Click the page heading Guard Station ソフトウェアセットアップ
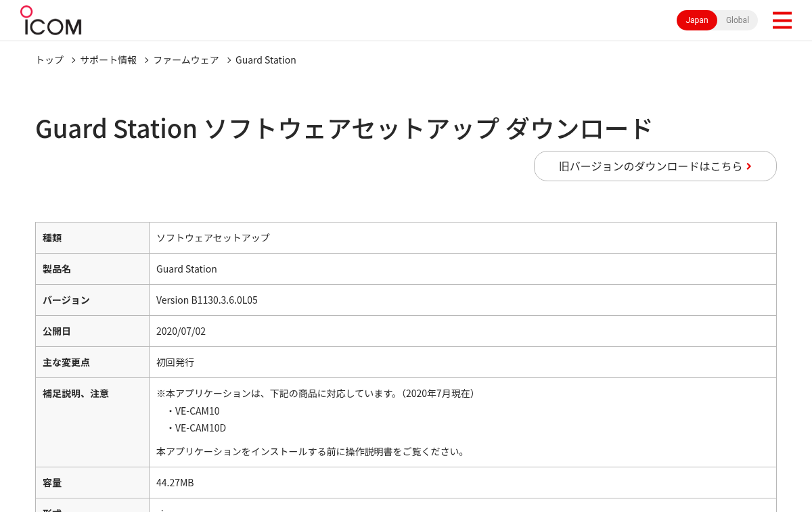Screen dimensions: 812x512 [x=344, y=129]
